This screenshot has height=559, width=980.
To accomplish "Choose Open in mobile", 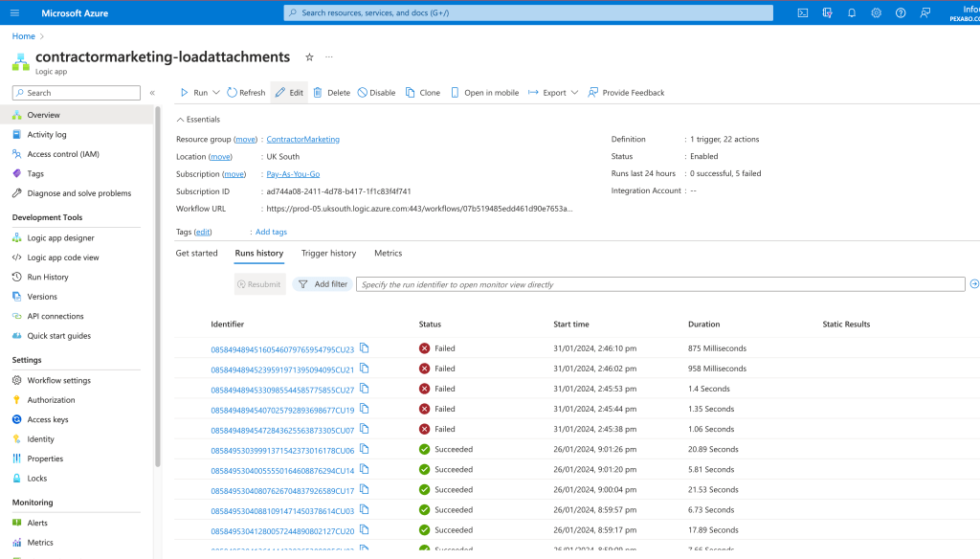I will [x=485, y=93].
